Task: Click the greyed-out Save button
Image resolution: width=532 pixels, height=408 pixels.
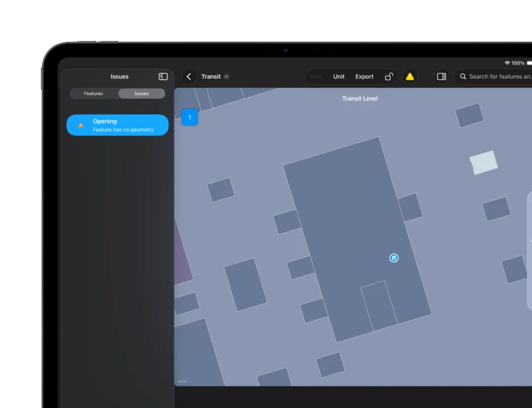Action: click(316, 76)
